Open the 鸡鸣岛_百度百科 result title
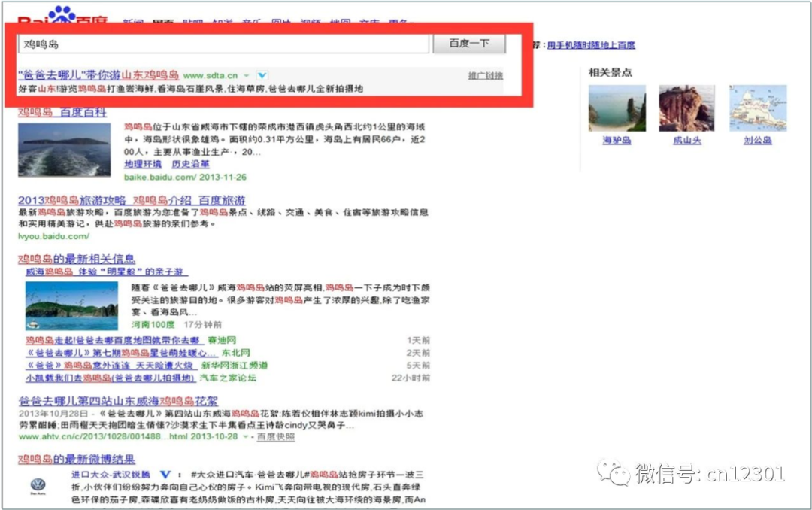The height and width of the screenshot is (510, 812). (x=62, y=113)
